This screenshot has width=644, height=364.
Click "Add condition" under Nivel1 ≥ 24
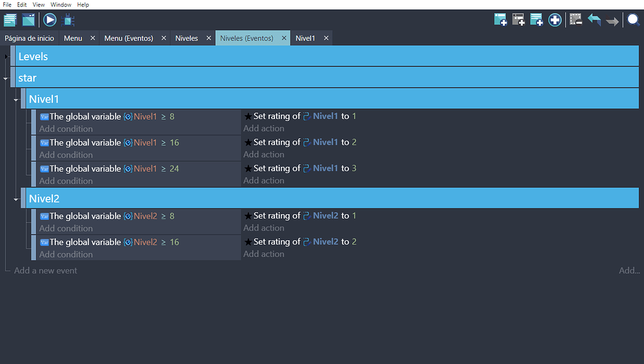[66, 181]
